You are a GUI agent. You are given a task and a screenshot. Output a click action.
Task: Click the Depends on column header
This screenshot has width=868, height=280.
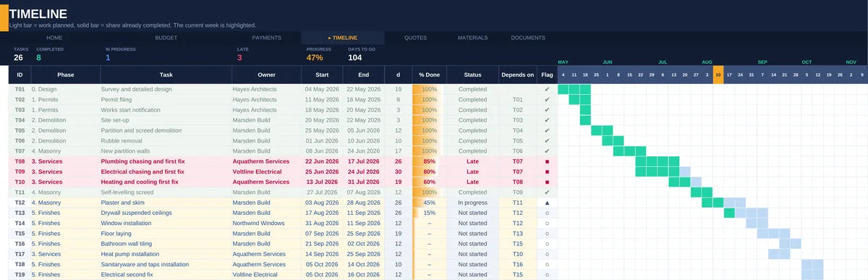pos(517,75)
